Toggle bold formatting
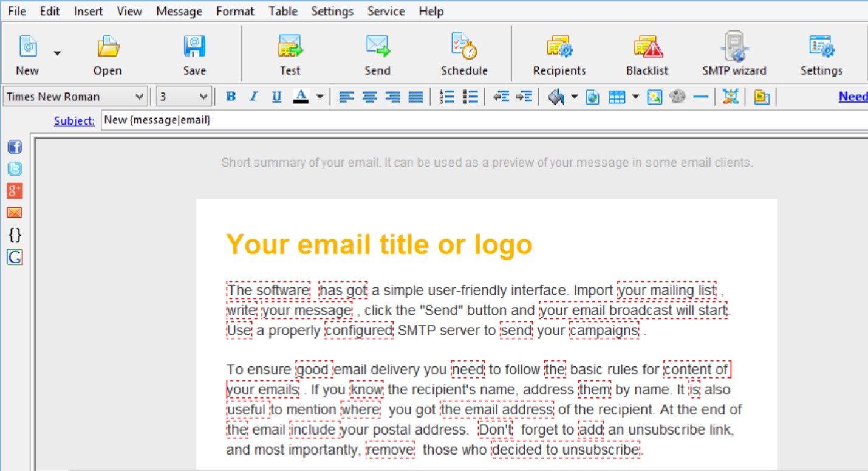 click(x=231, y=96)
